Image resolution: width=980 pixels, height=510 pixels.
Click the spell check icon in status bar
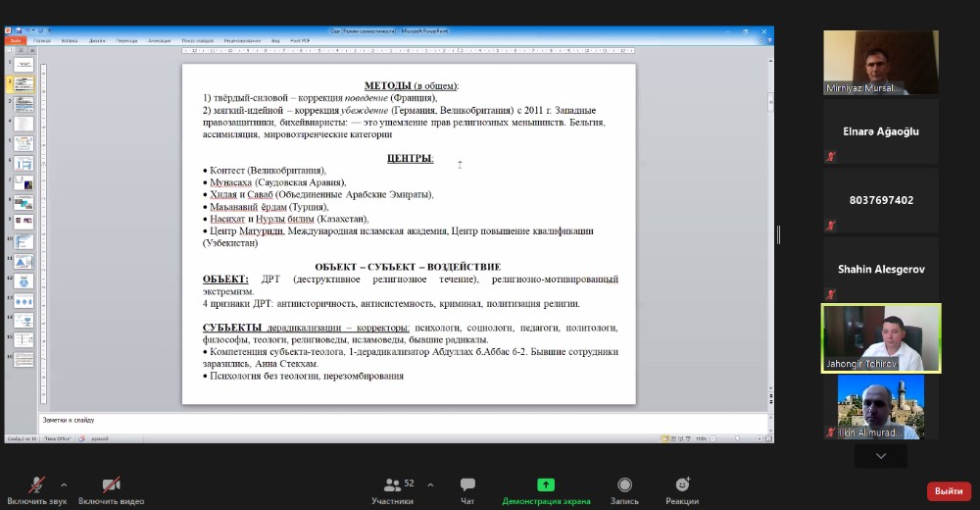pos(81,438)
